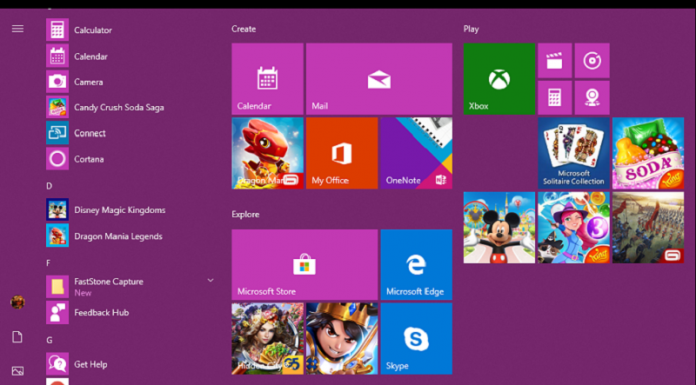Launch the Candy Crush Soda tile
The height and width of the screenshot is (385, 696).
(648, 153)
